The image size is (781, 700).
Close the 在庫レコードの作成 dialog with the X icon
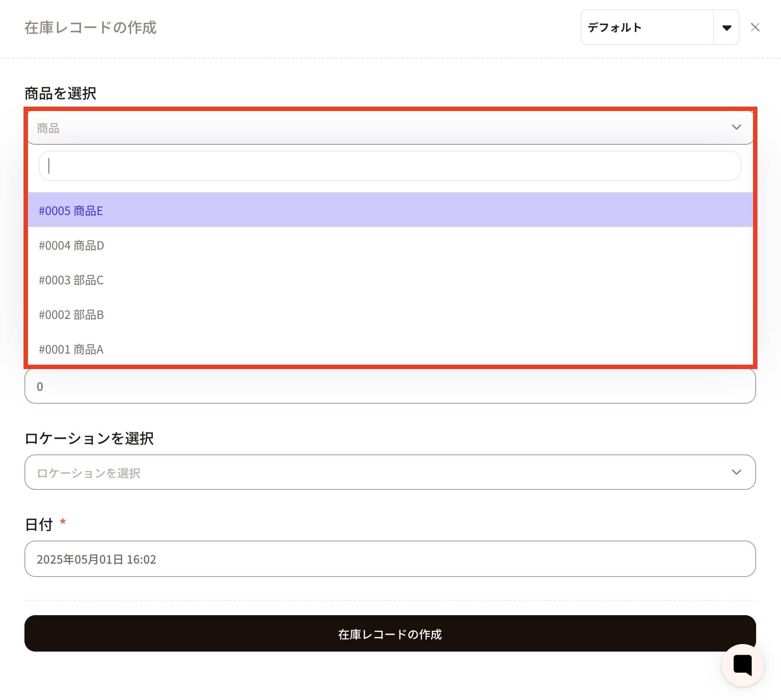click(x=755, y=28)
